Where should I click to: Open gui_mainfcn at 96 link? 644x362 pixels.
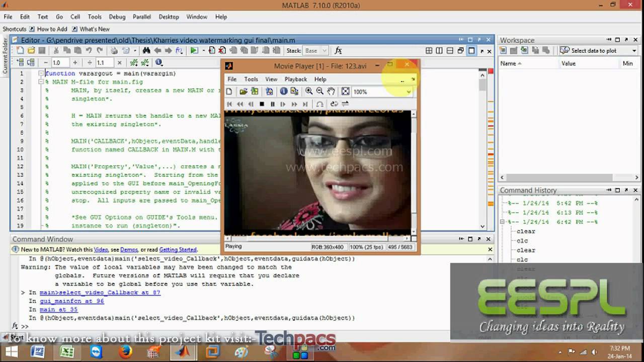coord(72,301)
